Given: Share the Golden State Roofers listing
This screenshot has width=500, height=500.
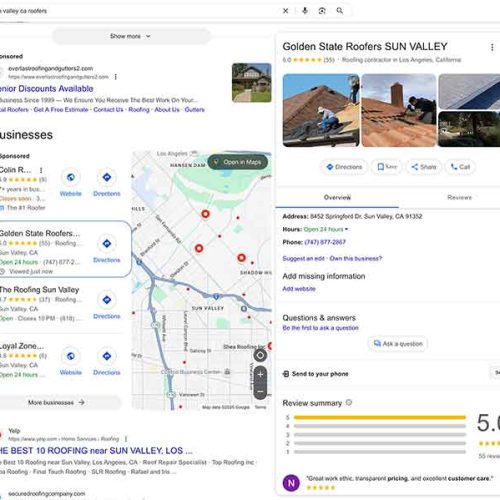Looking at the screenshot, I should (x=423, y=167).
